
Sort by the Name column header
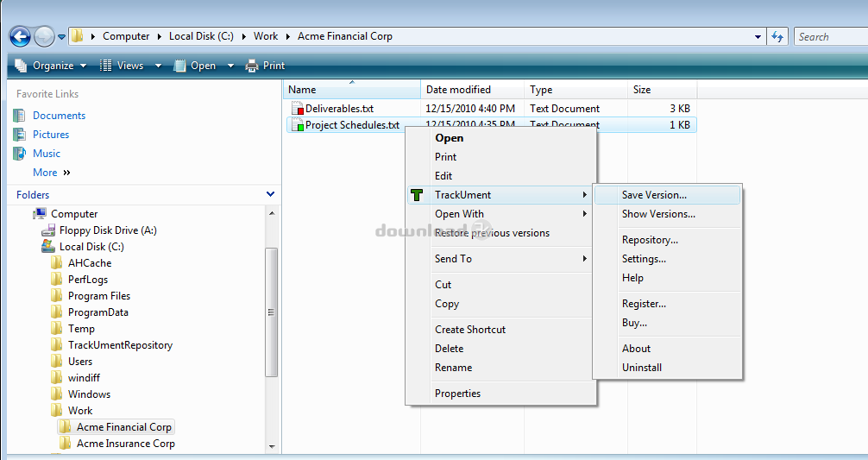coord(351,90)
